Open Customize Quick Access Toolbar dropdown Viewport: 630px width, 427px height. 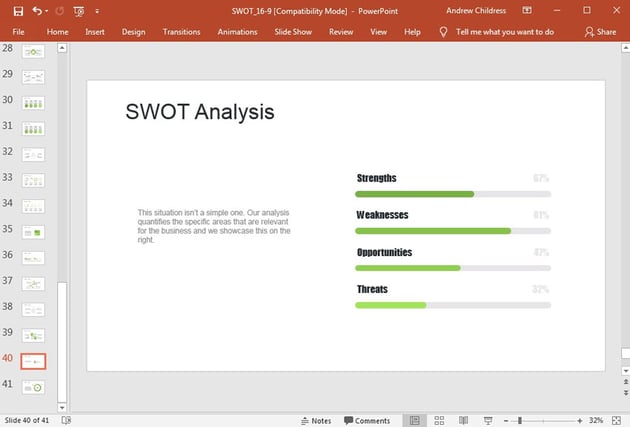pos(96,10)
